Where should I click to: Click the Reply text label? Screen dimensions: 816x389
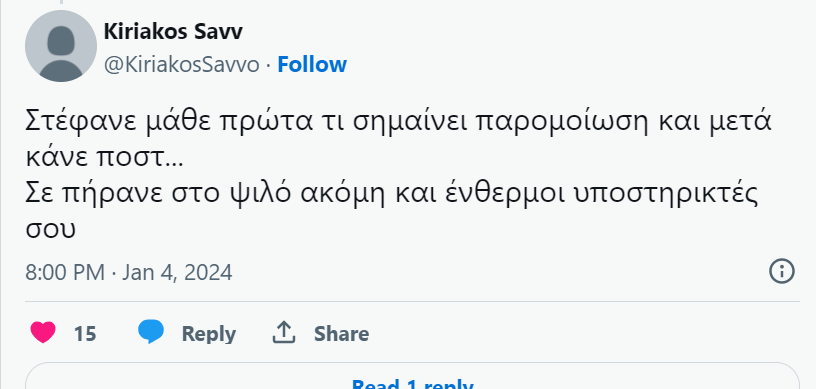pos(209,334)
